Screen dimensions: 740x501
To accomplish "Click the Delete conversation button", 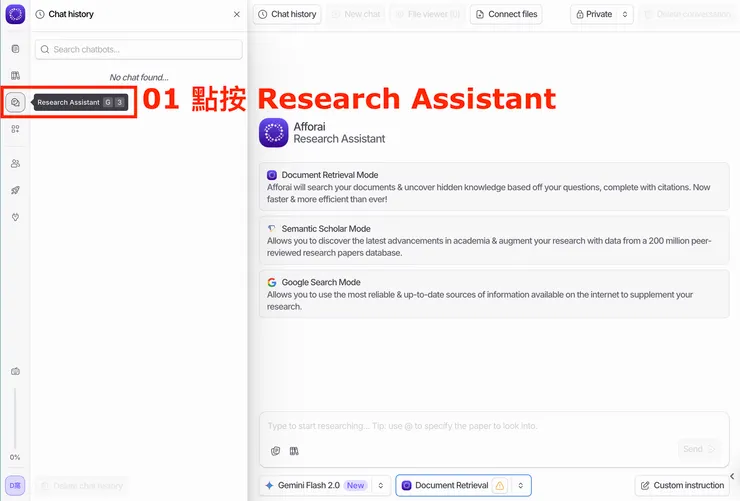I will click(x=689, y=14).
